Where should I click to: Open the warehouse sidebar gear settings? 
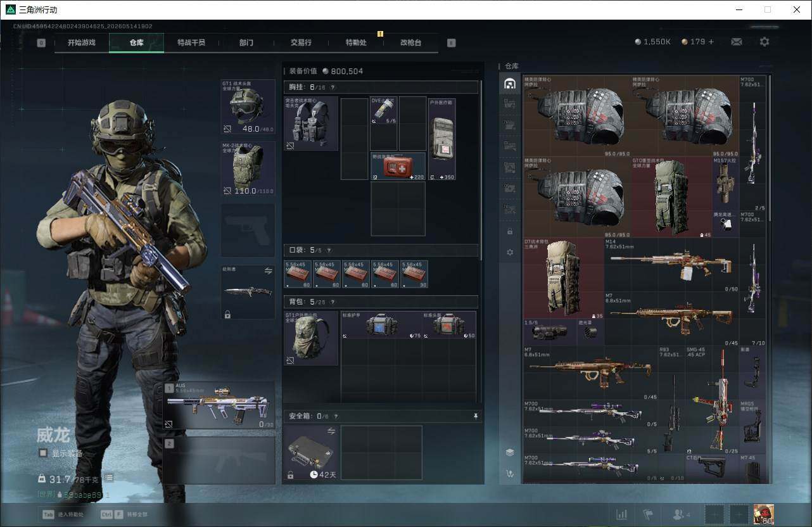pyautogui.click(x=510, y=252)
